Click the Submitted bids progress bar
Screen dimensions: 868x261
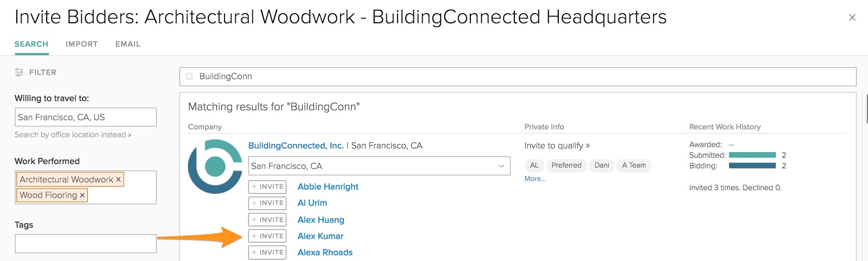tap(752, 155)
